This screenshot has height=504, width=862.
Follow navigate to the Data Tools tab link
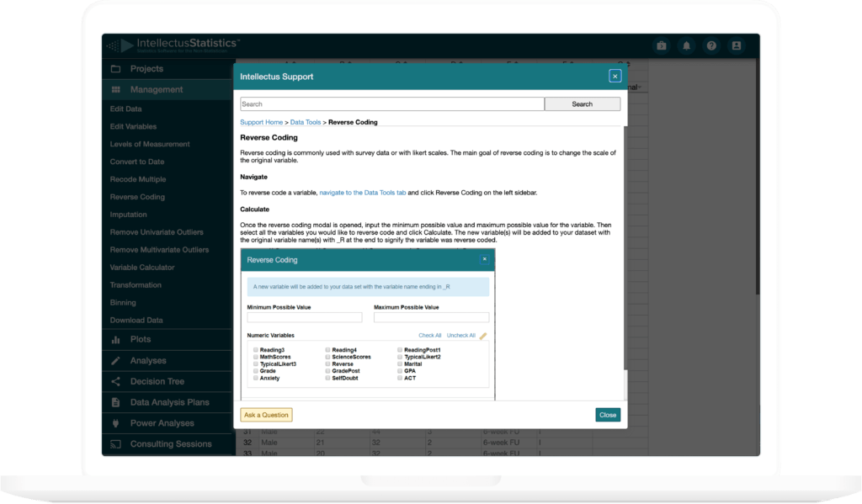(363, 193)
